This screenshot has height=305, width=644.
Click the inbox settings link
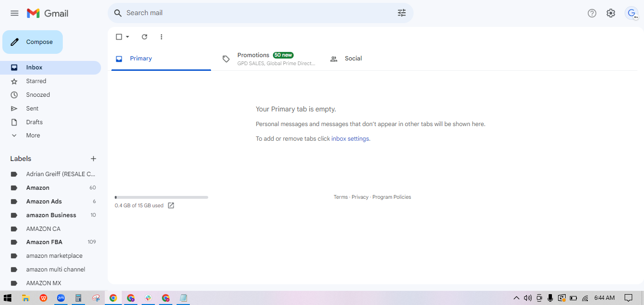350,139
